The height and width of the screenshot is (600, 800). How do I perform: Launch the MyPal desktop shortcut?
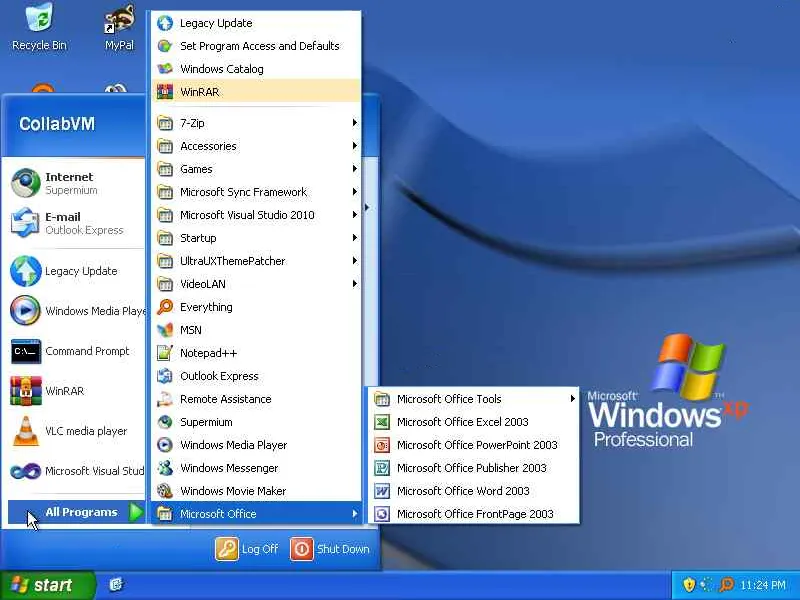click(x=119, y=28)
